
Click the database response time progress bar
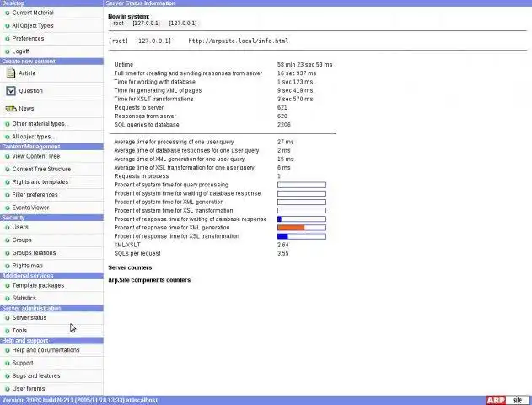tap(302, 219)
